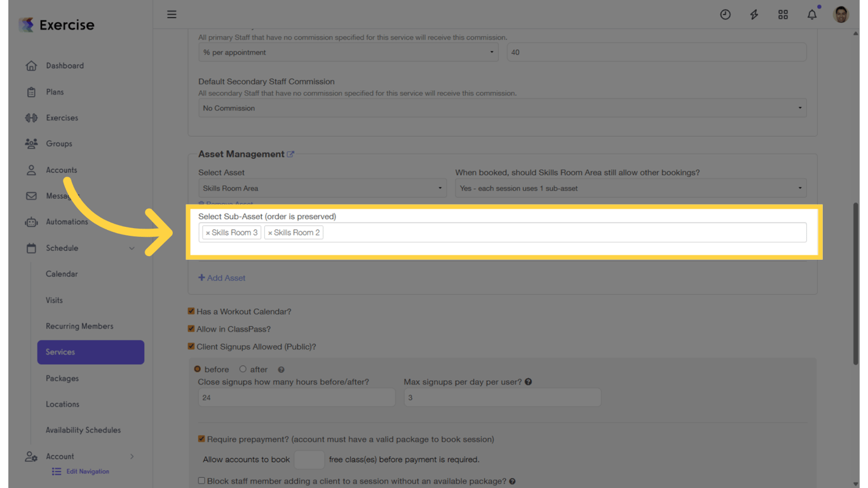Disable Allow in ClassPass?
The image size is (868, 488).
click(x=191, y=329)
